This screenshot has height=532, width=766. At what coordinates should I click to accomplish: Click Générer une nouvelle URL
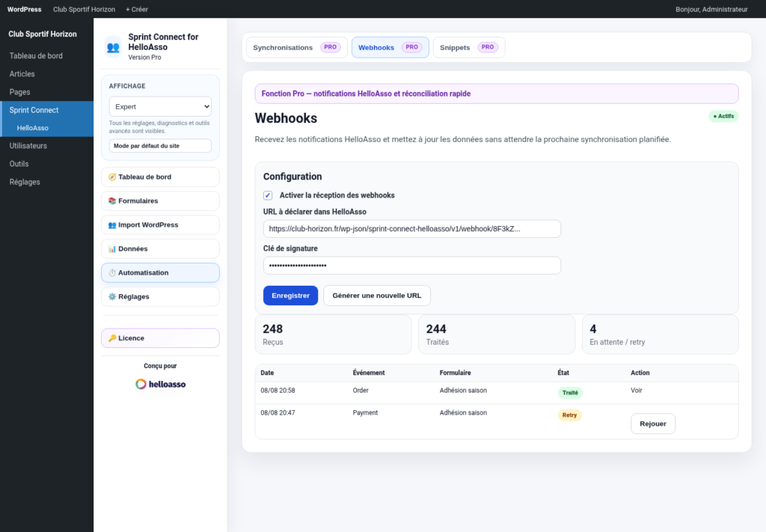pyautogui.click(x=377, y=296)
